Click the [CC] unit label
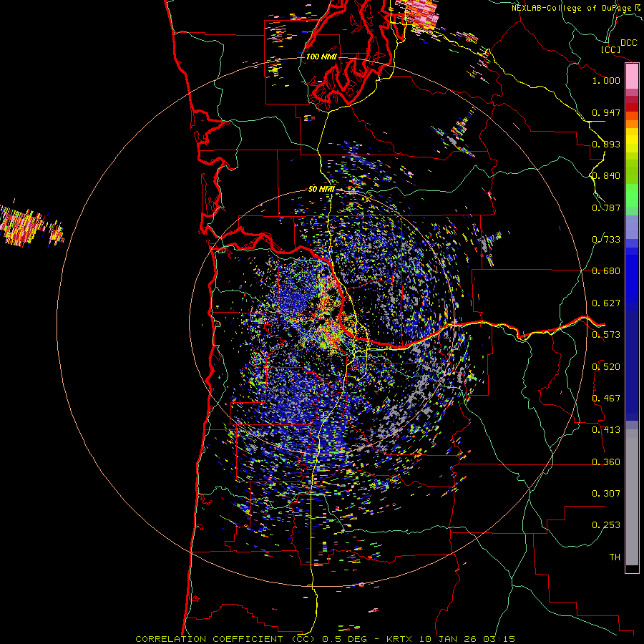Viewport: 644px width, 644px height. click(x=610, y=49)
